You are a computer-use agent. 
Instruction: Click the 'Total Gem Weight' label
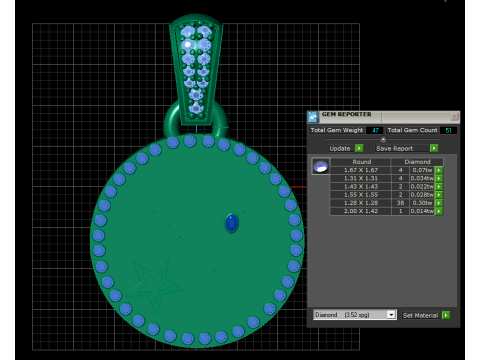[337, 130]
